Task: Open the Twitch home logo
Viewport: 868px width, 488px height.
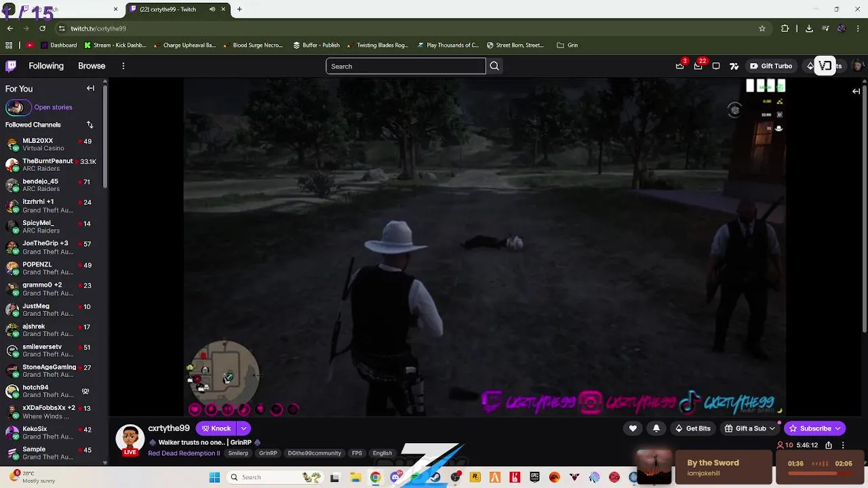Action: pos(11,66)
